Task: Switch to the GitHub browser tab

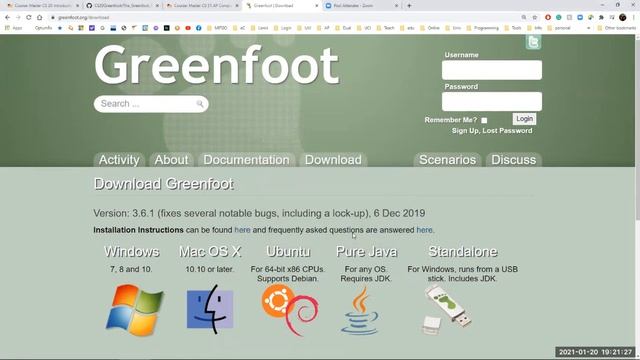Action: pos(121,6)
